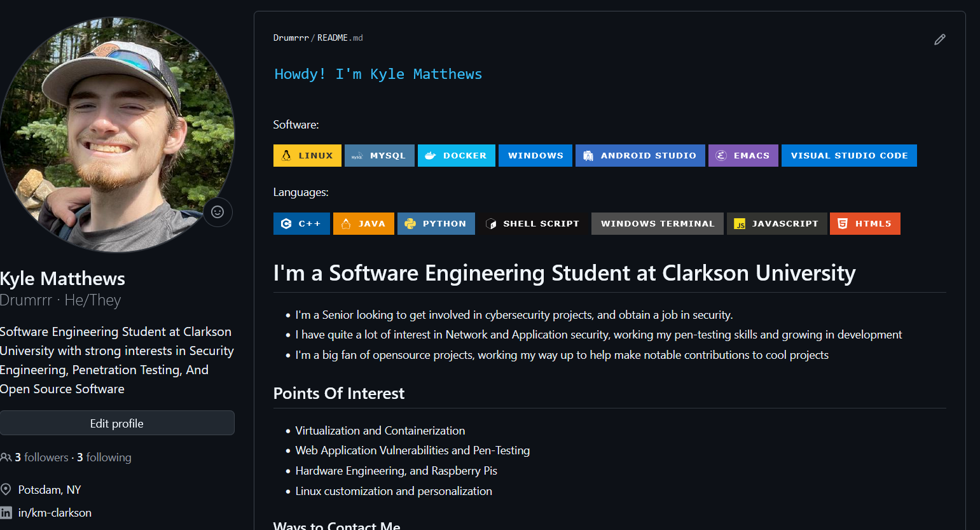Open the 3 followers list

click(x=41, y=457)
